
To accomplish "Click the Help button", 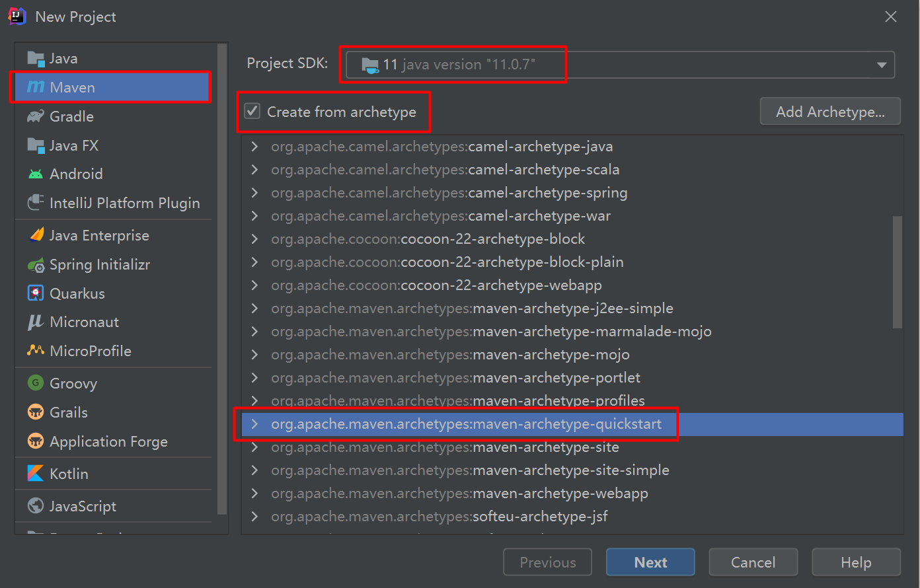I will click(856, 562).
